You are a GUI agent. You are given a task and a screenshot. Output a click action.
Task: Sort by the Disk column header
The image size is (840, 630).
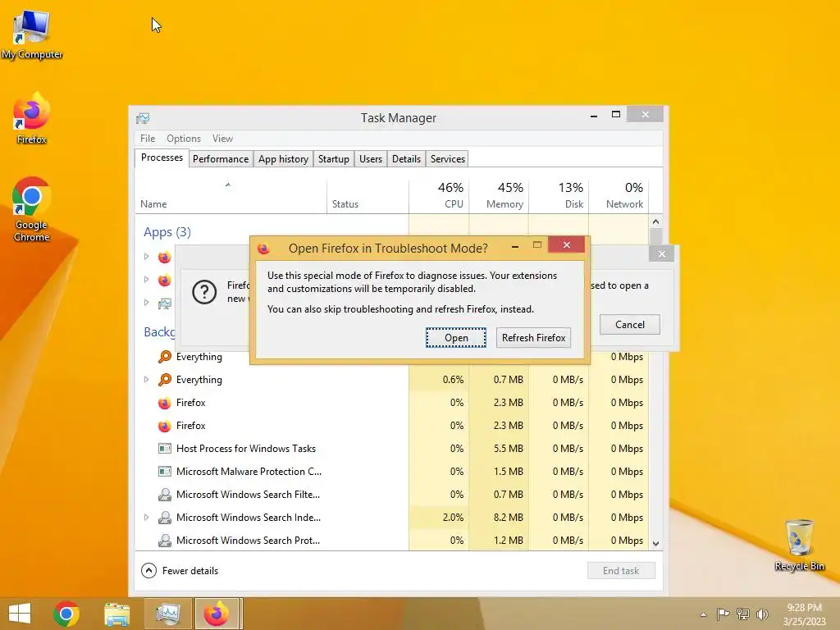point(559,195)
